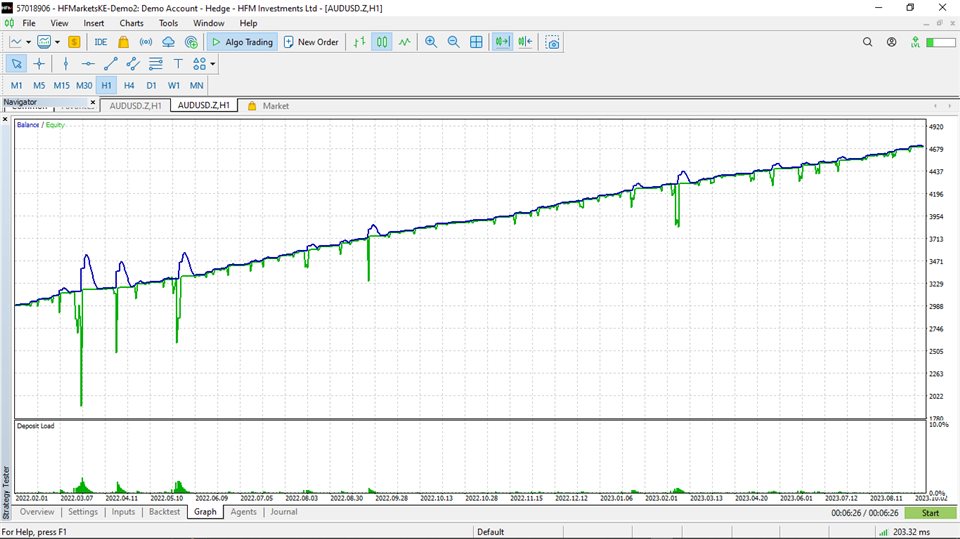Expand the shapes objects dropdown arrow
The width and height of the screenshot is (960, 539).
click(212, 64)
